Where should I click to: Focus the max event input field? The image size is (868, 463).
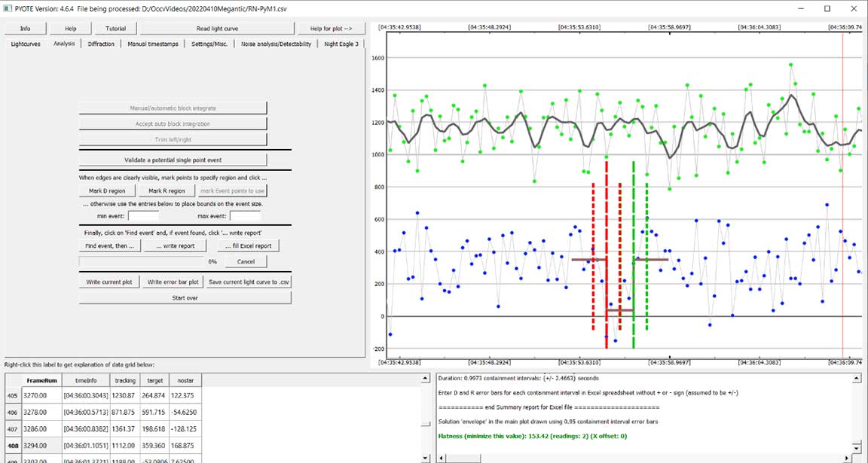[245, 216]
